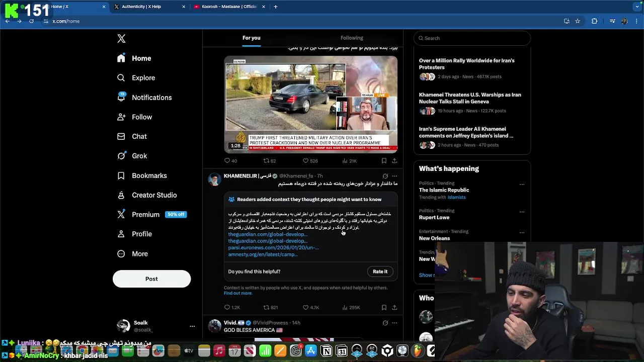
Task: Reply to the Khamenei post with 1.2K replies
Action: tap(232, 307)
